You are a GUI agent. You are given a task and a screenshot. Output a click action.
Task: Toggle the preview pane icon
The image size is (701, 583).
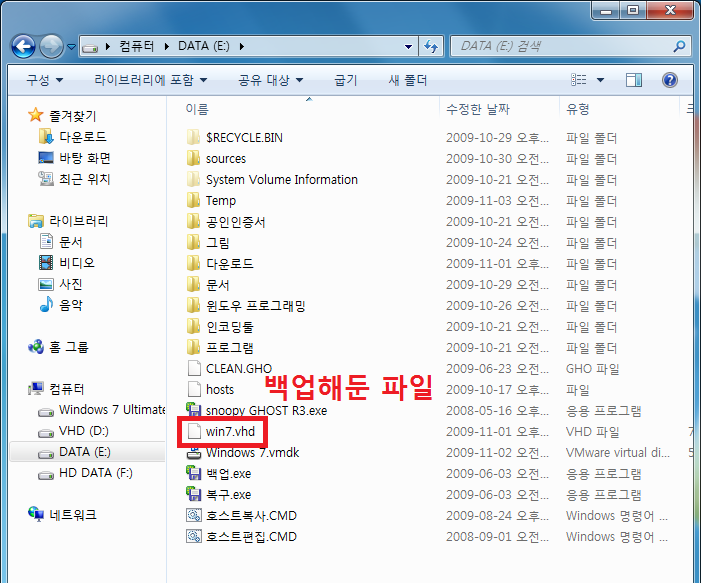point(633,80)
